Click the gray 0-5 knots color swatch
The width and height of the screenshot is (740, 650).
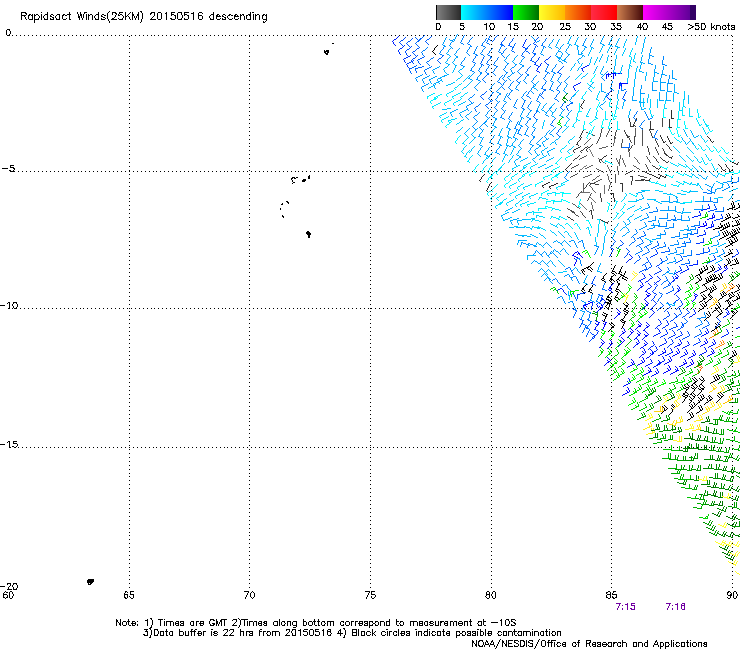[448, 12]
